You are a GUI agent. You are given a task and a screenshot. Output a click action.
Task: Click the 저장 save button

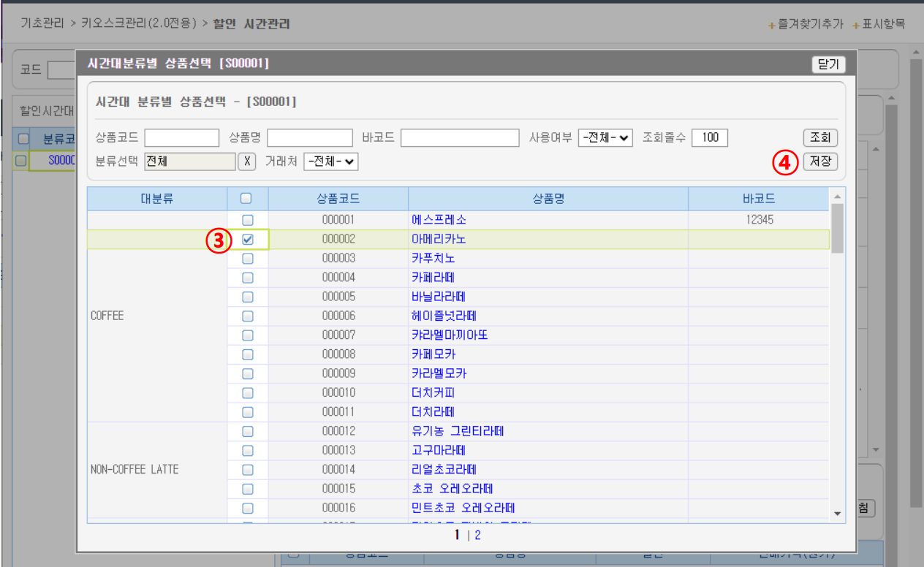point(819,161)
